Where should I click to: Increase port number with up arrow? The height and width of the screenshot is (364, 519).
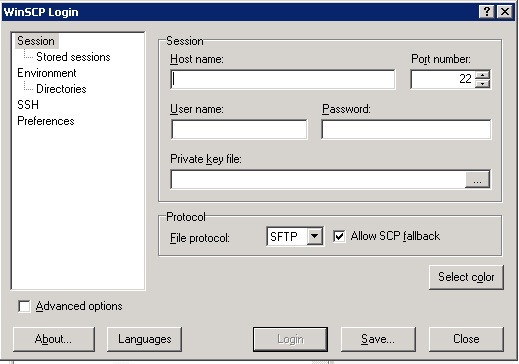point(482,75)
